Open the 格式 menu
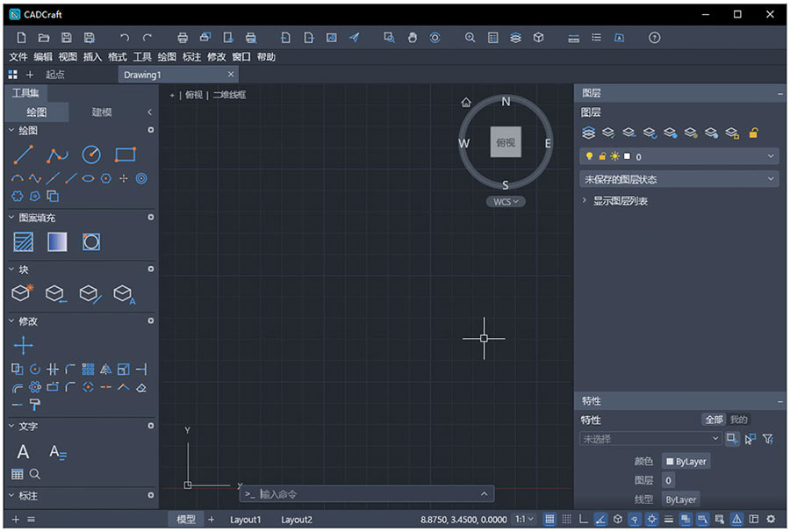Screen dimensions: 790x532 coord(118,57)
